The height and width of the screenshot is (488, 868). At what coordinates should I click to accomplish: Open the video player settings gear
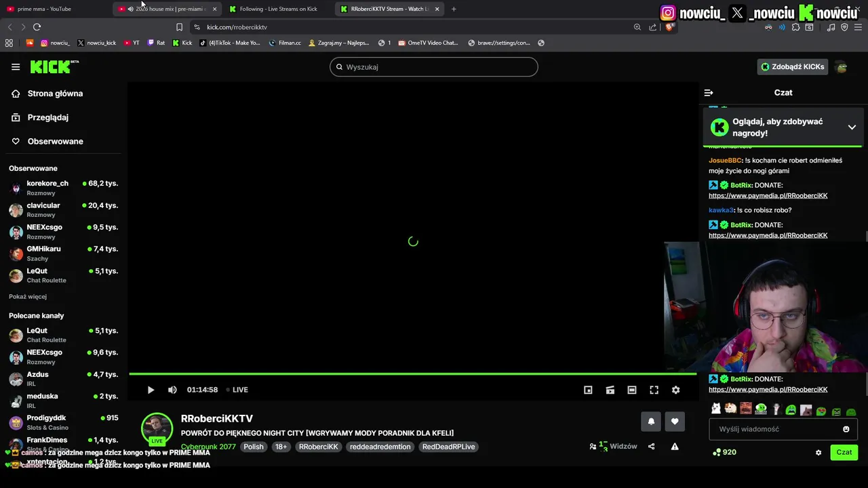tap(675, 390)
